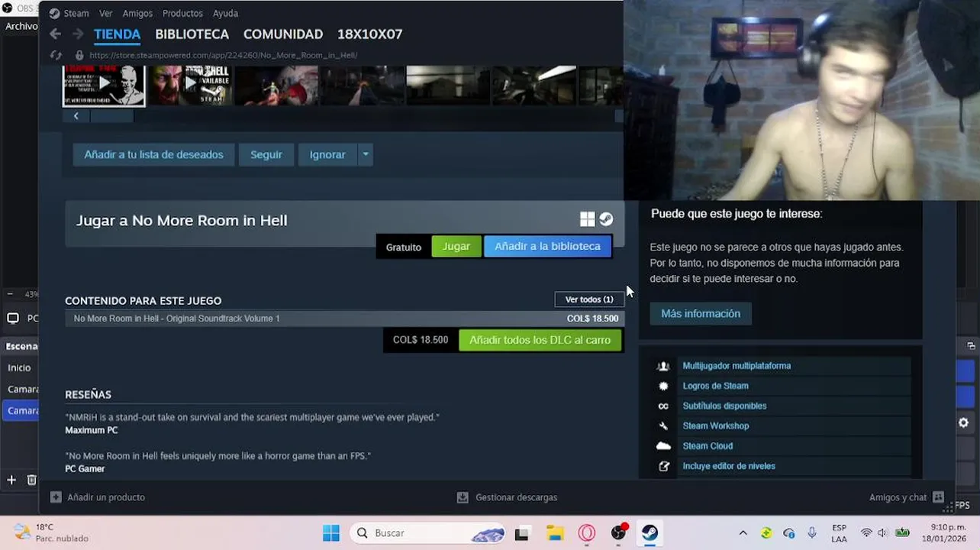This screenshot has height=550, width=980.
Task: Open Subtítulos disponibles link
Action: click(x=724, y=406)
